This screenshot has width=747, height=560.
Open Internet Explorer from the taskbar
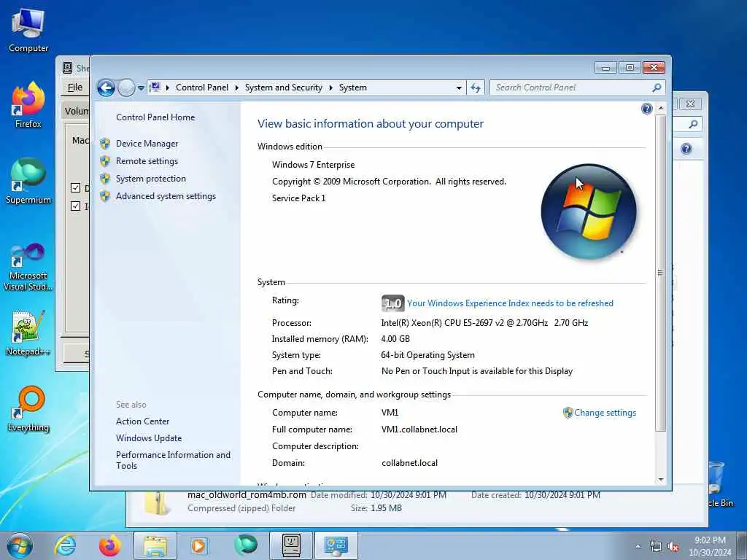[x=65, y=545]
